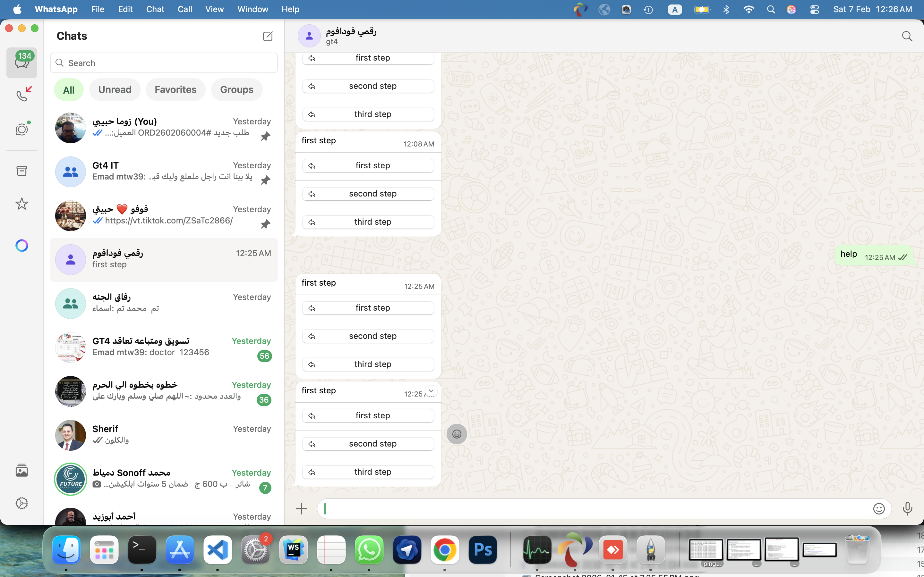This screenshot has height=577, width=924.
Task: Open the View menu in menu bar
Action: (214, 9)
